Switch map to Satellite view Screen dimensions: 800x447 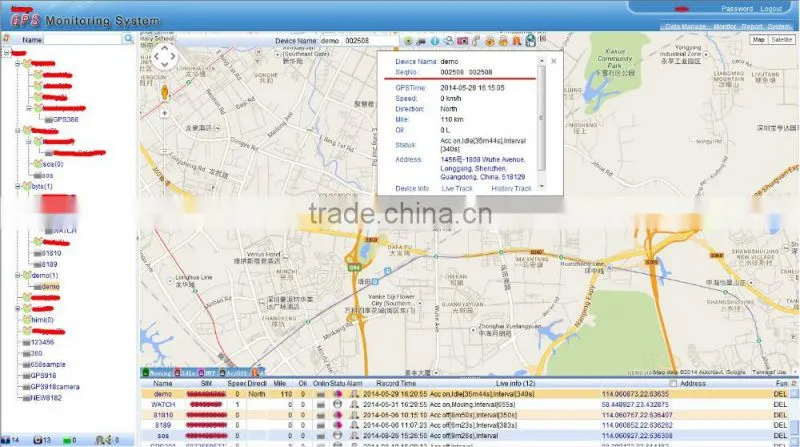pyautogui.click(x=782, y=39)
